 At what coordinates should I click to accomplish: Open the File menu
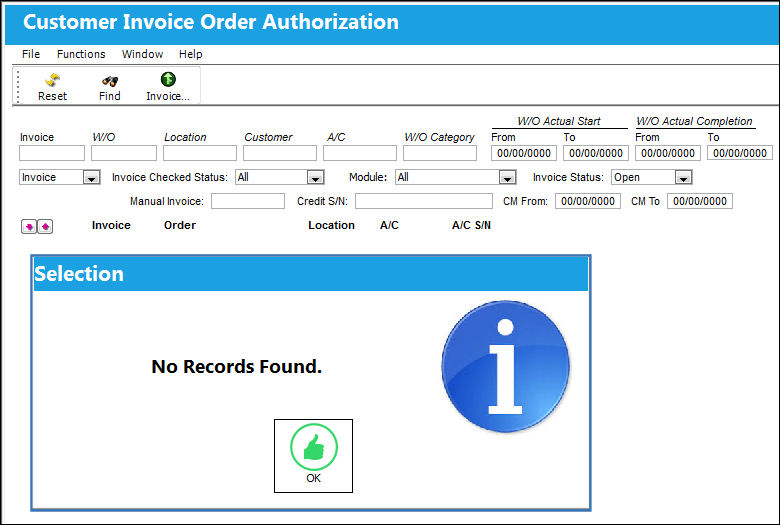click(31, 54)
